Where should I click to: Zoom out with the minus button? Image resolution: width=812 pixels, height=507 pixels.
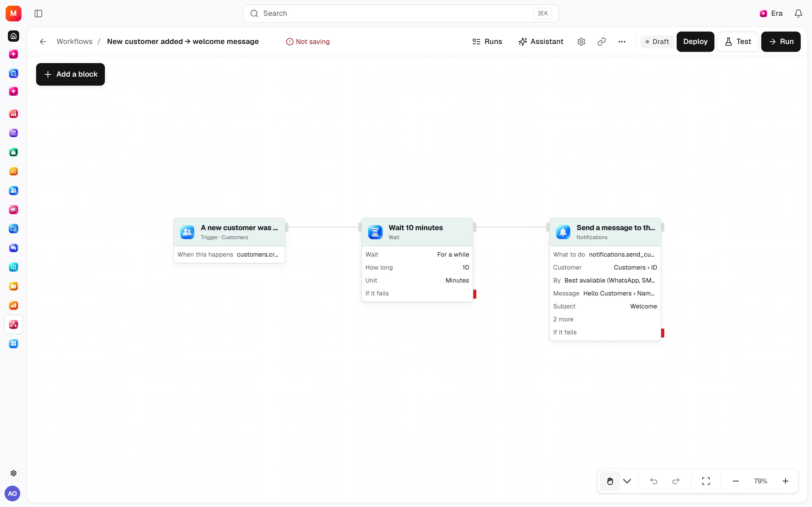(x=736, y=481)
